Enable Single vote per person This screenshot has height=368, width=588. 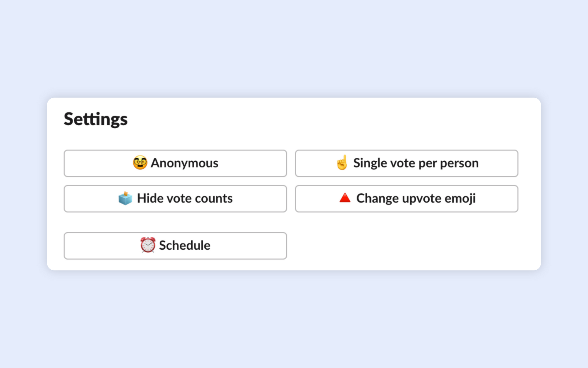point(407,163)
